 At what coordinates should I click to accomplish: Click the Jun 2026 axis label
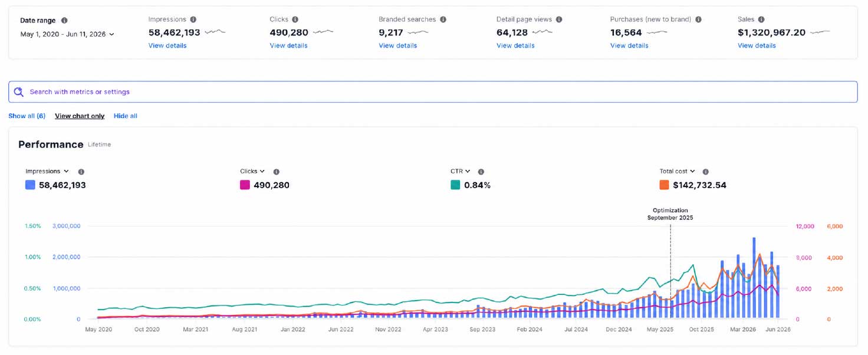[x=778, y=330]
